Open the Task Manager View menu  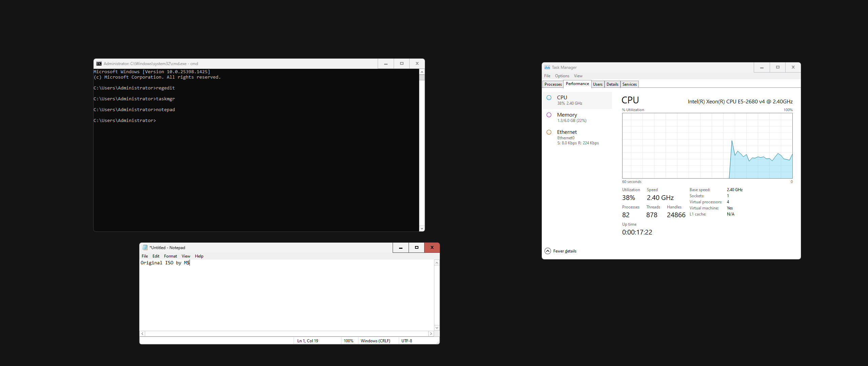click(x=578, y=76)
